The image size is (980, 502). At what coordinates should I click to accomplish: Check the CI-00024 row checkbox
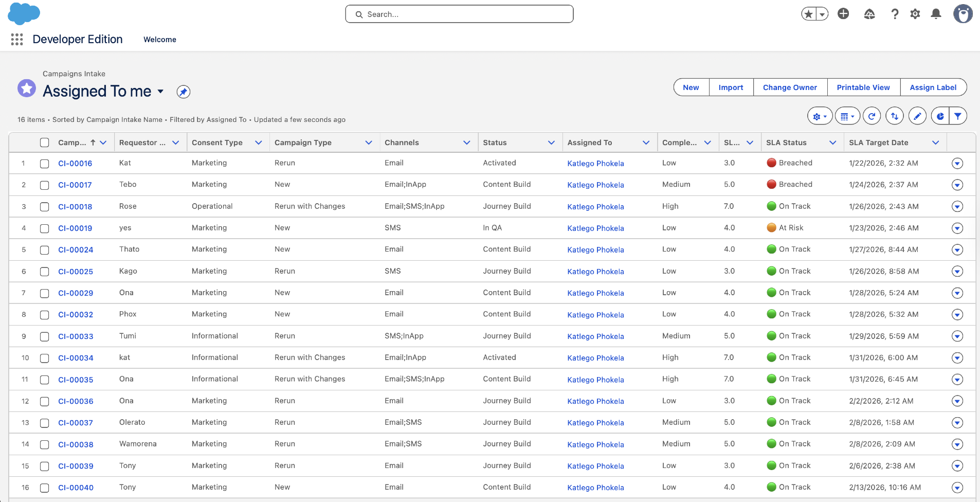[45, 250]
